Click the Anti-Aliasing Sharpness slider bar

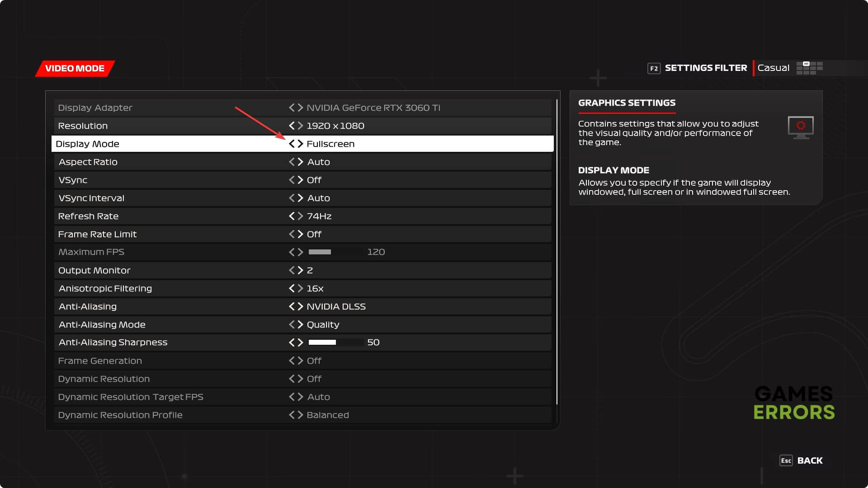coord(336,343)
